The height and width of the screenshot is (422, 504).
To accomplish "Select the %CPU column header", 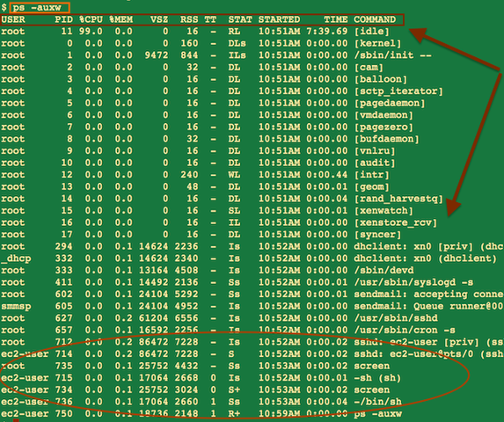I will click(x=91, y=19).
